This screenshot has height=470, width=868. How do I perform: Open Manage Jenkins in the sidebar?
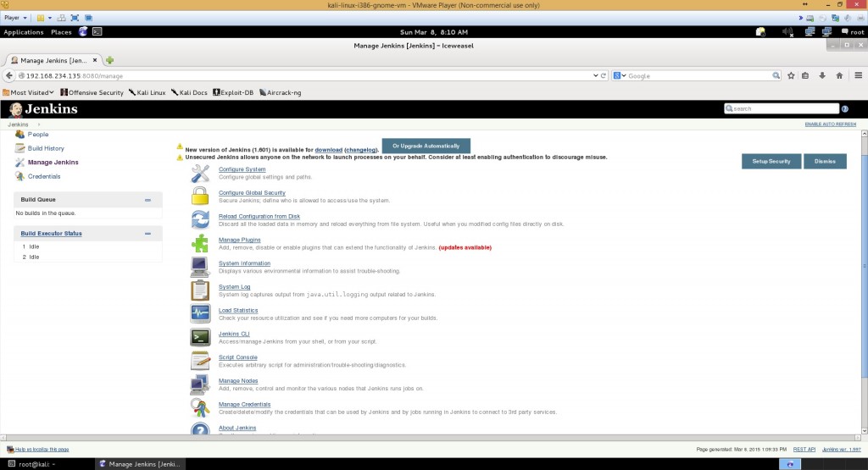[53, 163]
